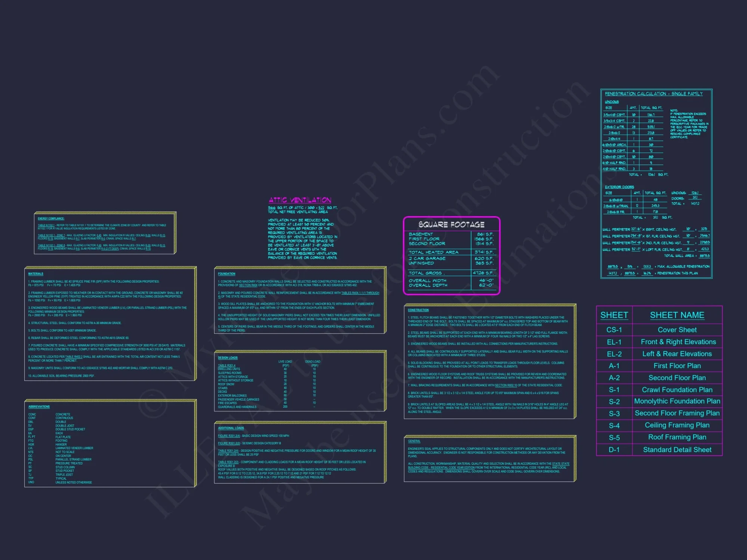The width and height of the screenshot is (747, 560).
Task: Click Left & Rear Elevations entry
Action: coord(677,354)
